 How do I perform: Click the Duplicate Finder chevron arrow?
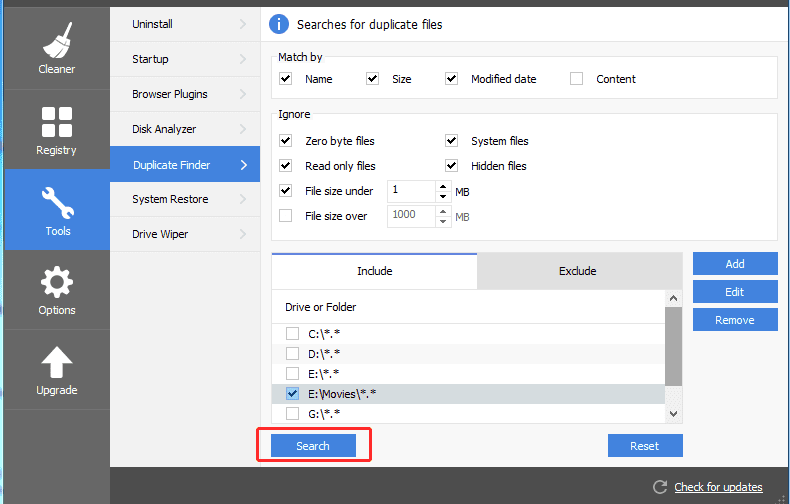click(243, 165)
